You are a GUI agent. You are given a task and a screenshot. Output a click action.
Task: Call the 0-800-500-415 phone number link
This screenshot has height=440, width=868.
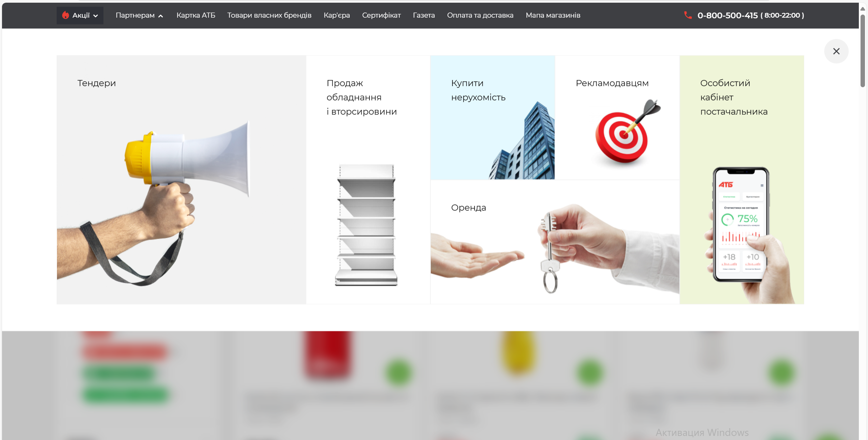[x=727, y=15]
